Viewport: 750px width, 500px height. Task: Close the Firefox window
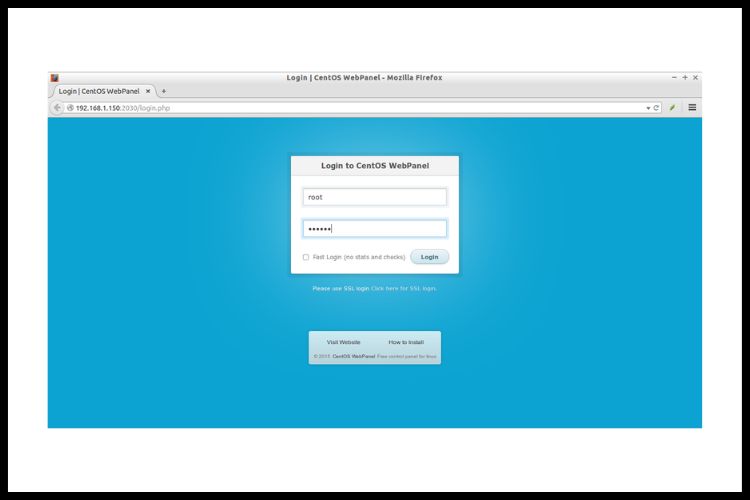(695, 77)
